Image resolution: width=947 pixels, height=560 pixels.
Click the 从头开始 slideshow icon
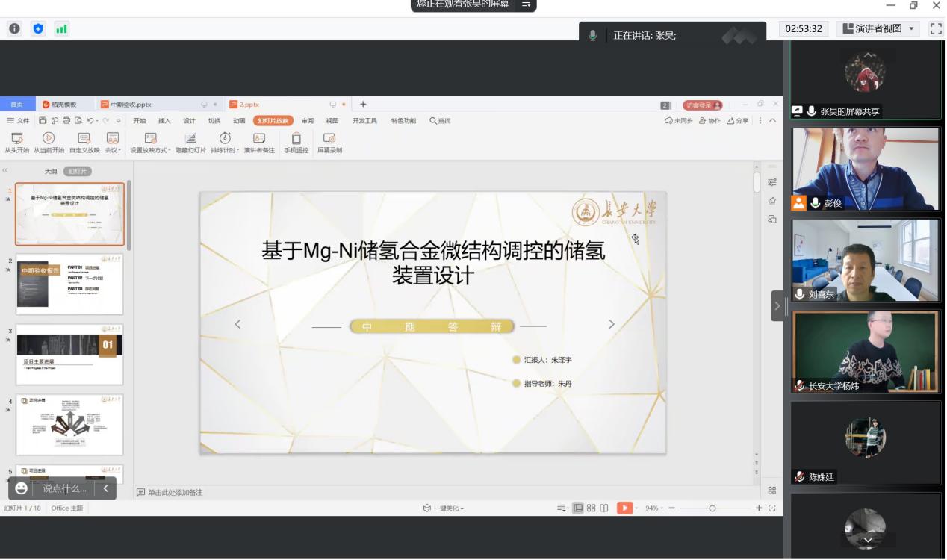pyautogui.click(x=16, y=139)
